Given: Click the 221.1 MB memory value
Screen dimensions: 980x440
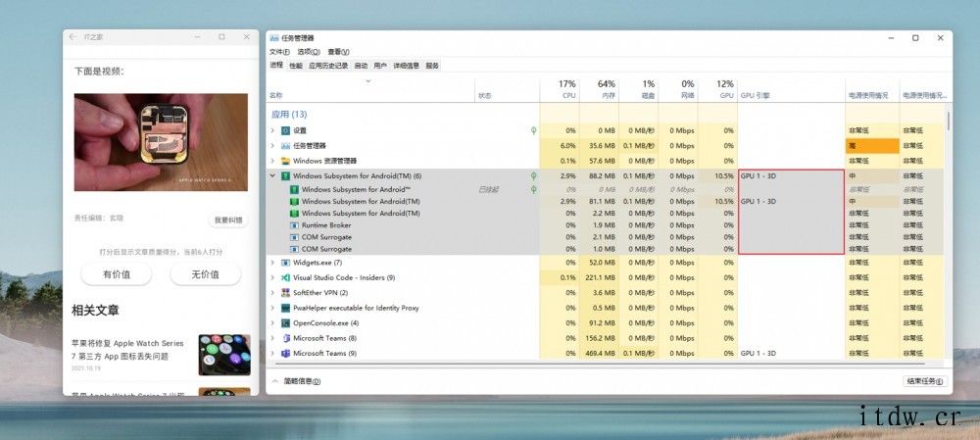Looking at the screenshot, I should 600,277.
